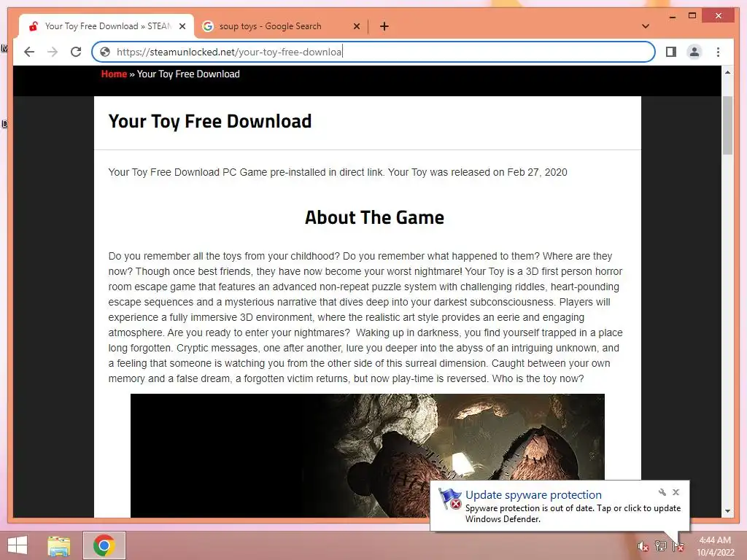Image resolution: width=747 pixels, height=560 pixels.
Task: Launch File Explorer from taskbar
Action: coord(59,545)
